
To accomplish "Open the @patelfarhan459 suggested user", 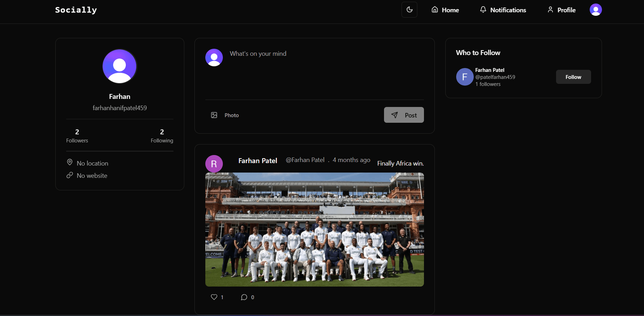I will (495, 77).
